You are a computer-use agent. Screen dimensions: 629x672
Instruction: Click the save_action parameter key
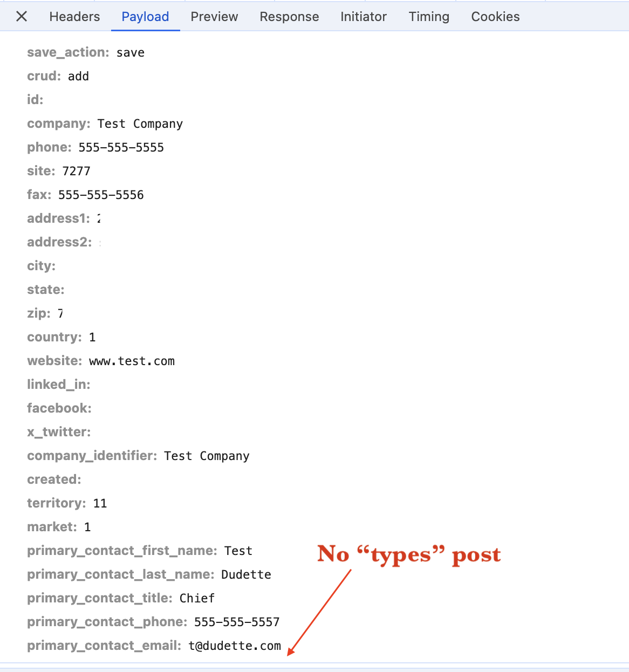coord(68,52)
